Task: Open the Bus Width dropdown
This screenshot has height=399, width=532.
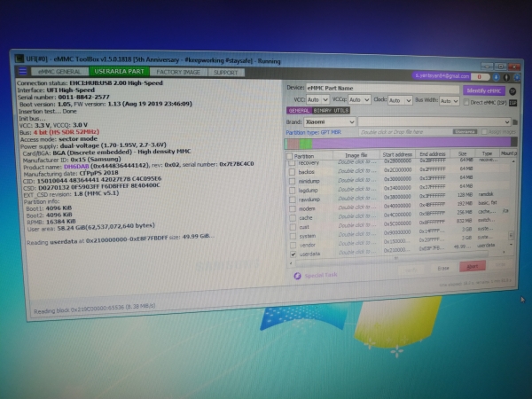Action: click(450, 101)
